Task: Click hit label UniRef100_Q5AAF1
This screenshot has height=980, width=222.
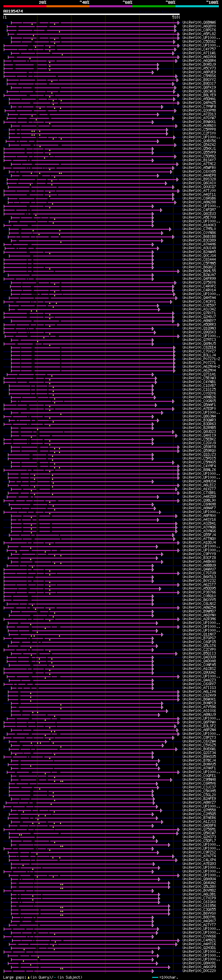Action: [199, 405]
